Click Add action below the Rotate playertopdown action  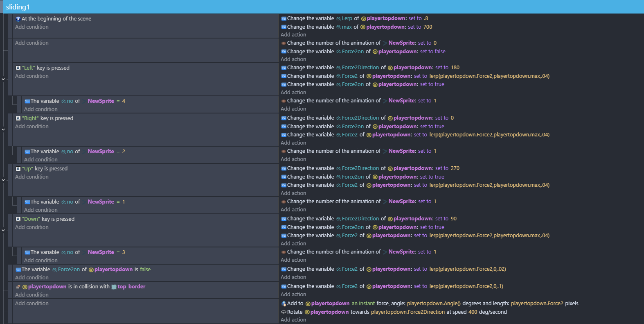(293, 320)
